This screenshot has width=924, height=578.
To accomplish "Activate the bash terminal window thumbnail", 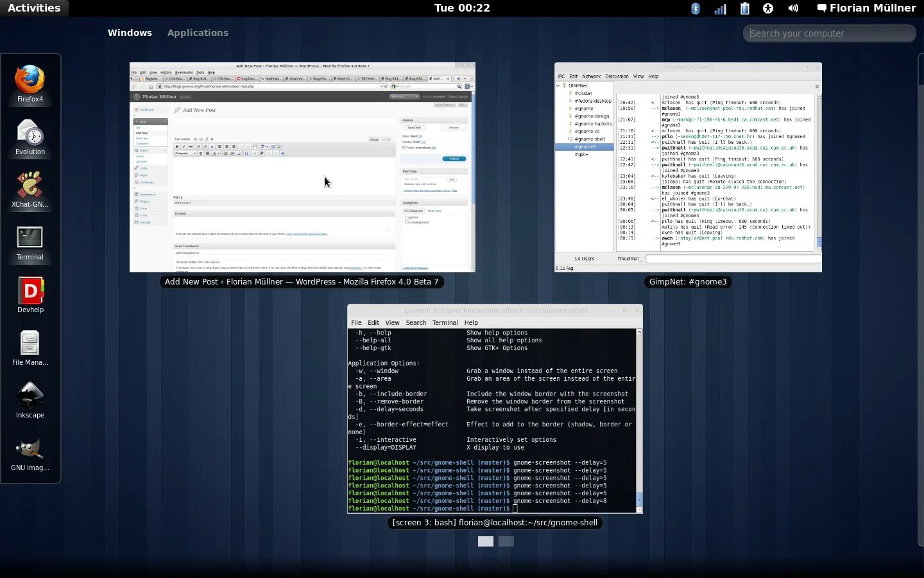I will point(495,408).
